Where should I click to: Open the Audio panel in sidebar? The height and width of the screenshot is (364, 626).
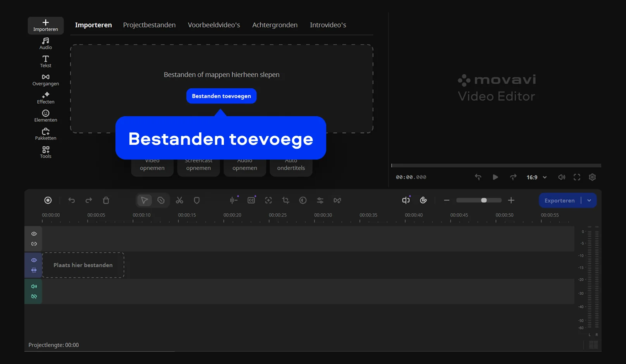pyautogui.click(x=45, y=43)
